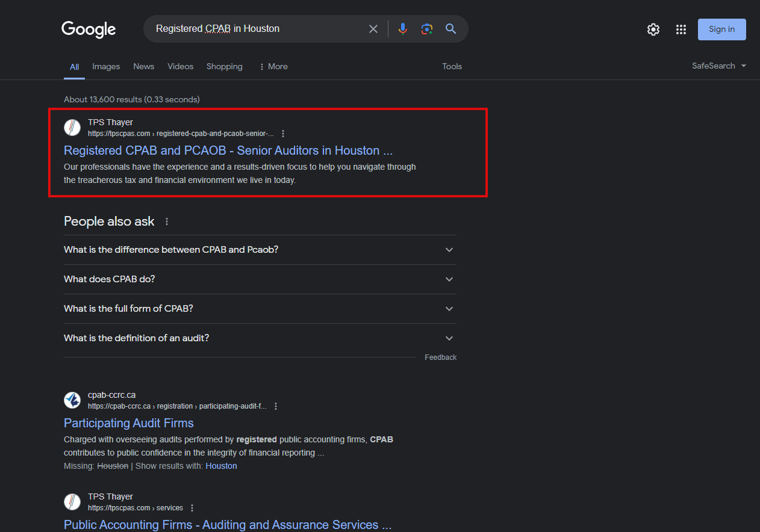Open the SafeSearch dropdown

coord(719,66)
